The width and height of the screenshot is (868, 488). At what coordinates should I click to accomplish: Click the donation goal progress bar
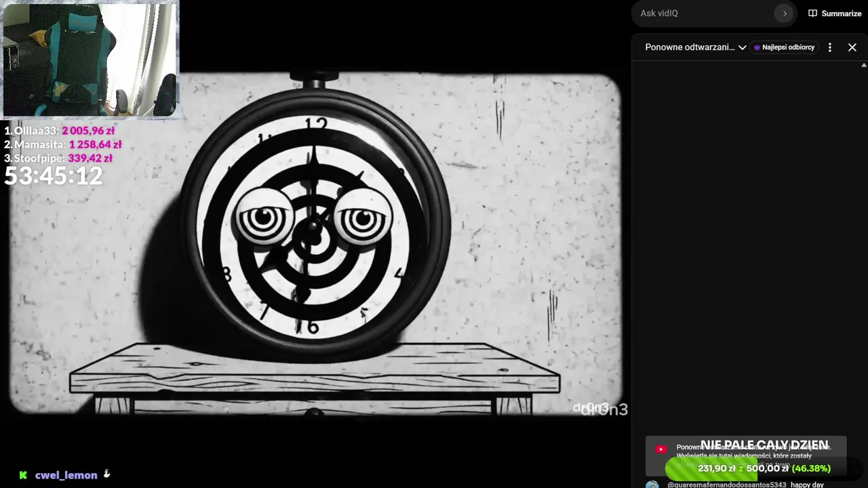coord(764,468)
